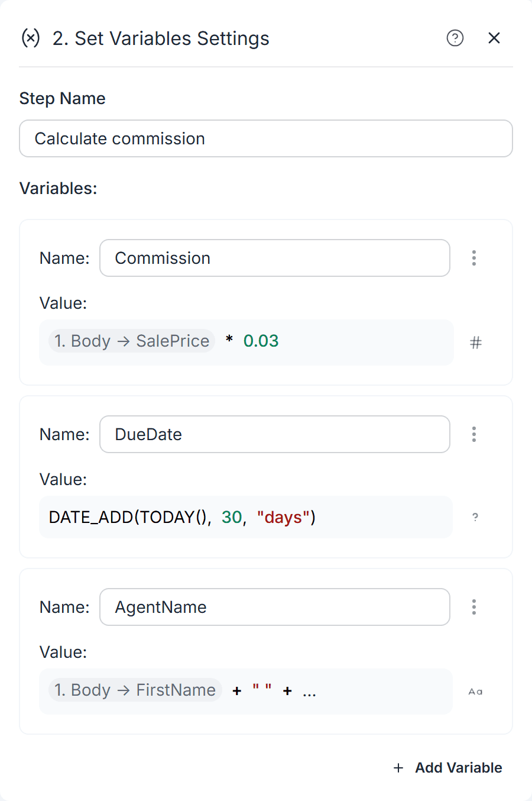This screenshot has height=801, width=532.
Task: Click the 'Step Name' label
Action: tap(63, 98)
